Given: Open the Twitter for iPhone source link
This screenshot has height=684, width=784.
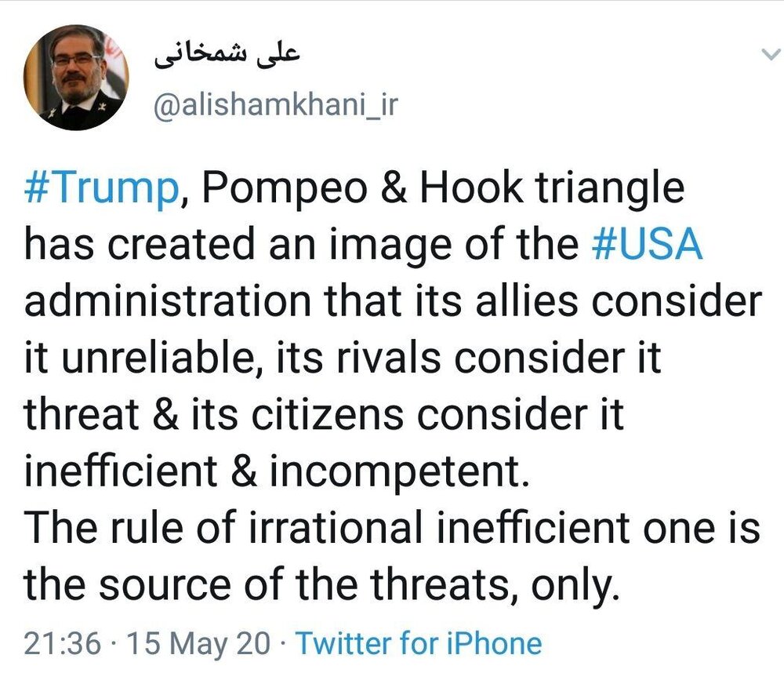Looking at the screenshot, I should 419,644.
